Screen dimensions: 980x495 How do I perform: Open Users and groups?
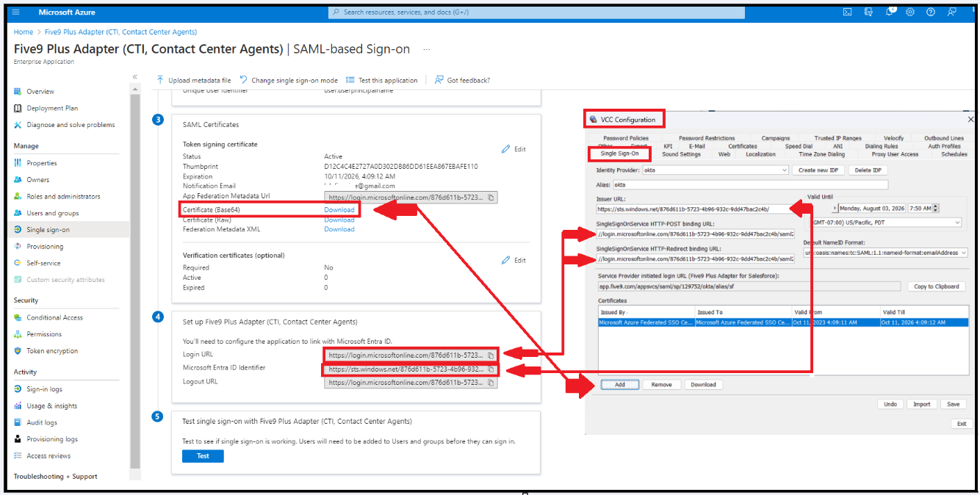pos(52,213)
